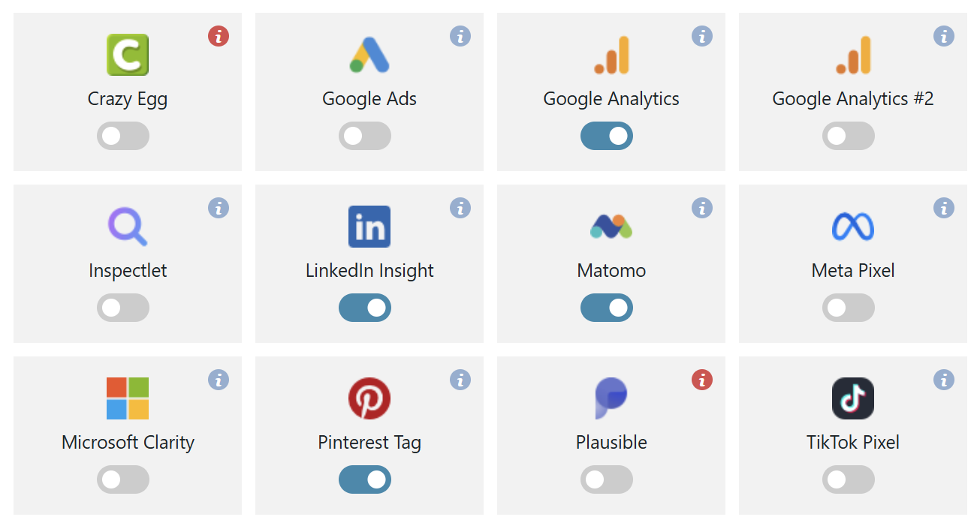Image resolution: width=980 pixels, height=523 pixels.
Task: Switch on the Microsoft Clarity toggle
Action: [123, 479]
